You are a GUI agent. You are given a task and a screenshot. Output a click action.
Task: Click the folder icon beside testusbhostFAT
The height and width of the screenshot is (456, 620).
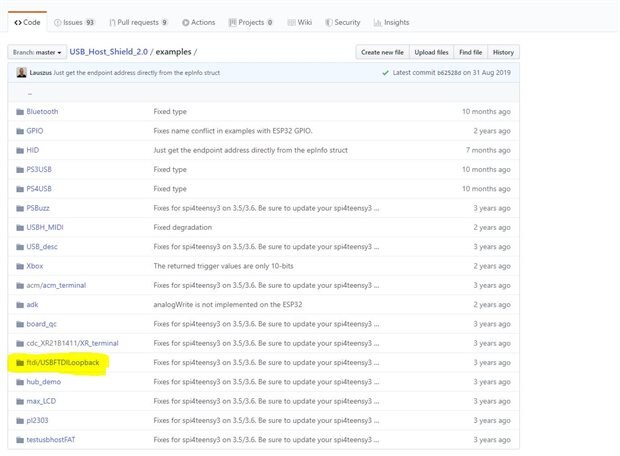[x=19, y=439]
